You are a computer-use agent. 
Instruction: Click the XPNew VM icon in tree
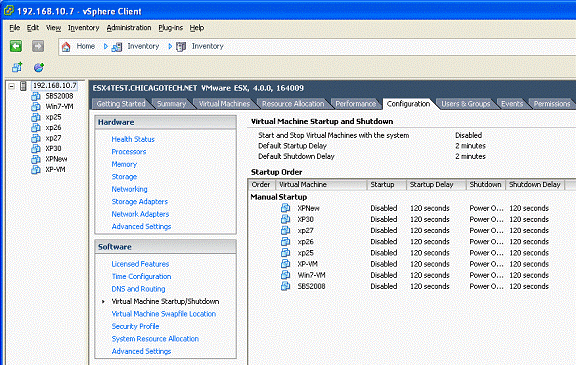(36, 159)
